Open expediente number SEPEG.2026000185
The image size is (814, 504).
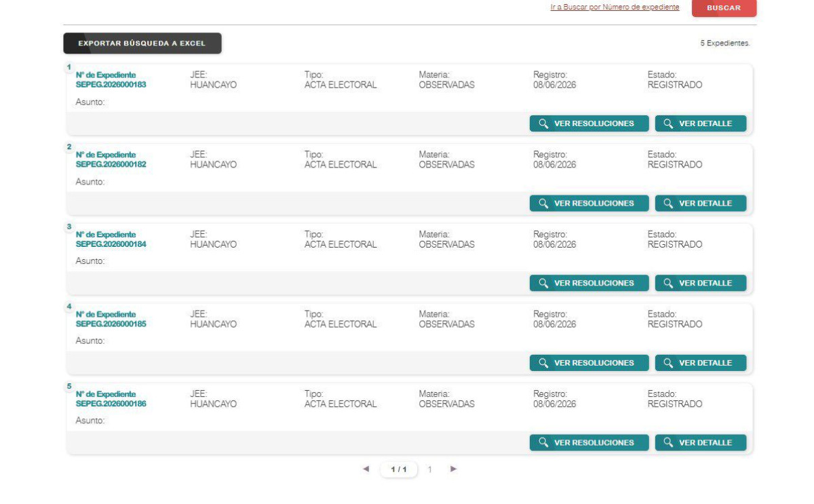pyautogui.click(x=111, y=324)
